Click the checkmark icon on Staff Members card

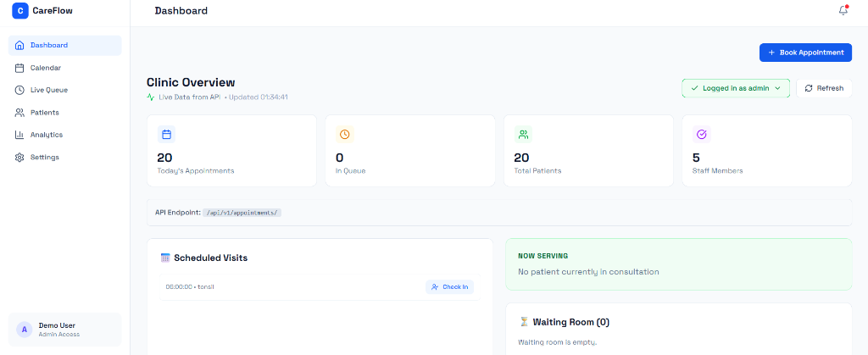pos(702,134)
